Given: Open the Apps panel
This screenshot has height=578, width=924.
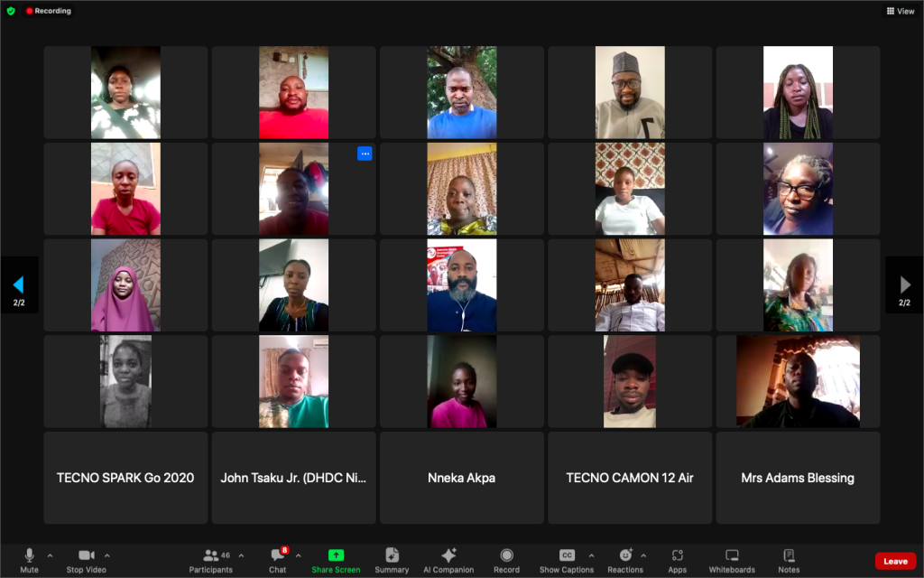Looking at the screenshot, I should pos(677,560).
